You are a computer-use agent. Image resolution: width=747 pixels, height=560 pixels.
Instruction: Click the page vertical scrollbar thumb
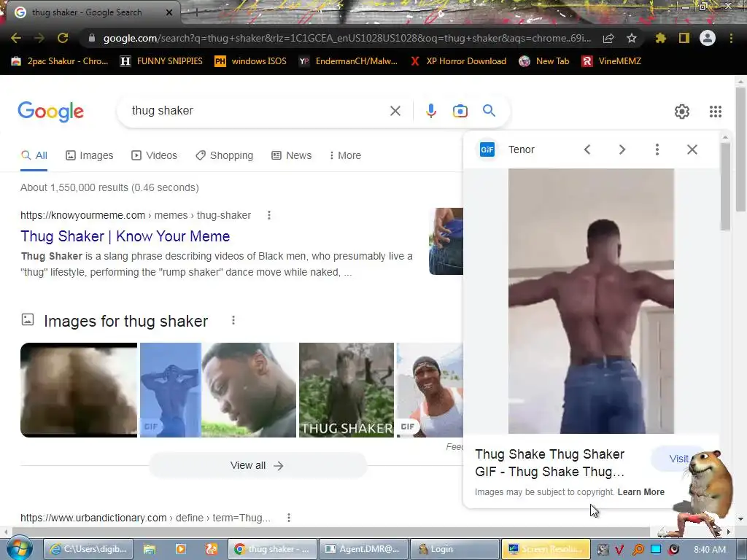741,149
